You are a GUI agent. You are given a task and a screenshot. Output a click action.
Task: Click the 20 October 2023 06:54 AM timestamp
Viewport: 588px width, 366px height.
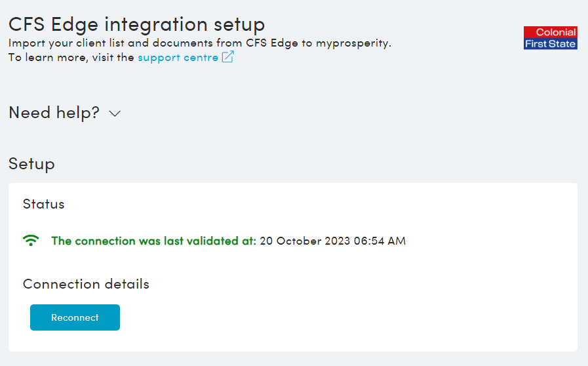click(x=332, y=241)
